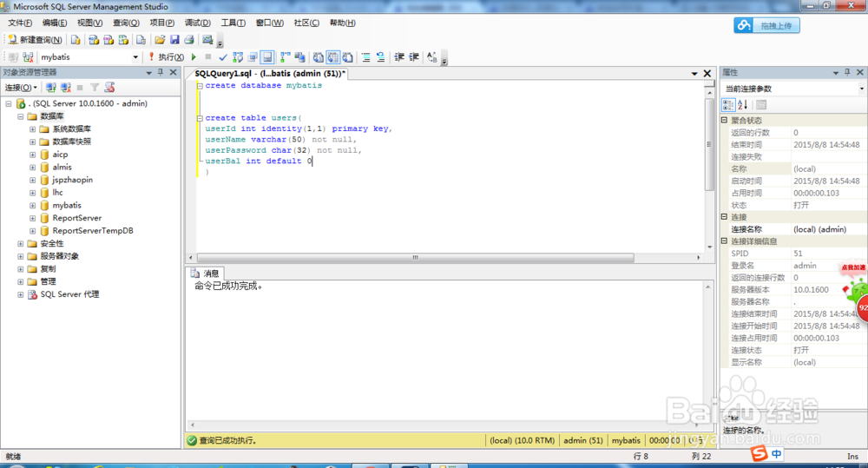Image resolution: width=868 pixels, height=468 pixels.
Task: Select the ReportServer database in tree
Action: coord(77,218)
